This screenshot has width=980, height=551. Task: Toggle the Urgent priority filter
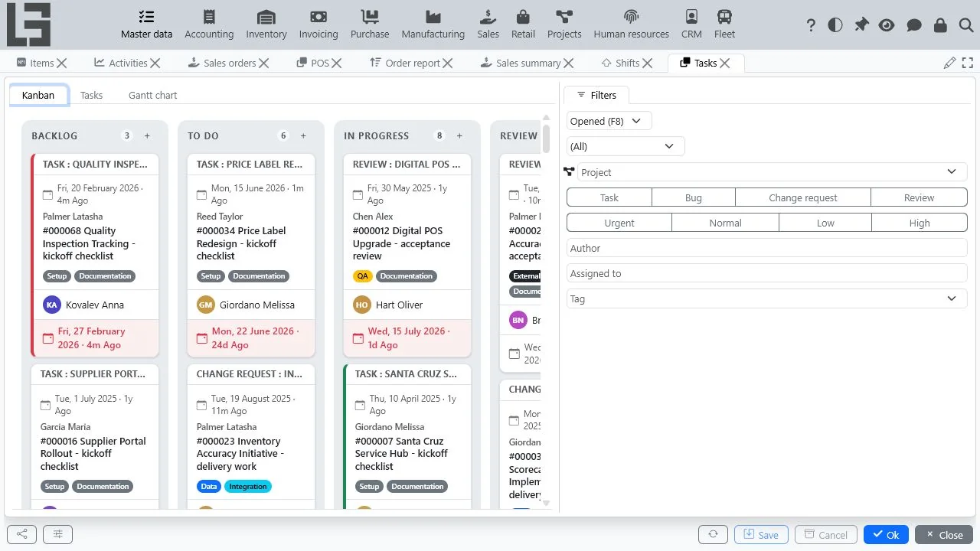tap(619, 223)
